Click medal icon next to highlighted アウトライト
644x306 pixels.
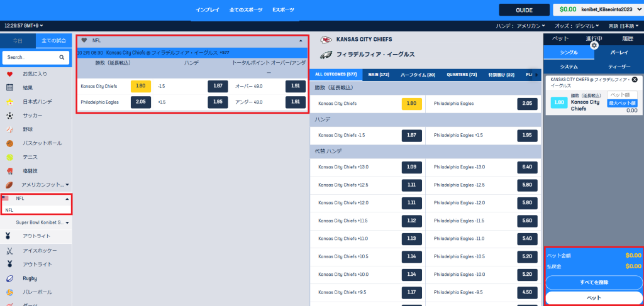[8, 236]
